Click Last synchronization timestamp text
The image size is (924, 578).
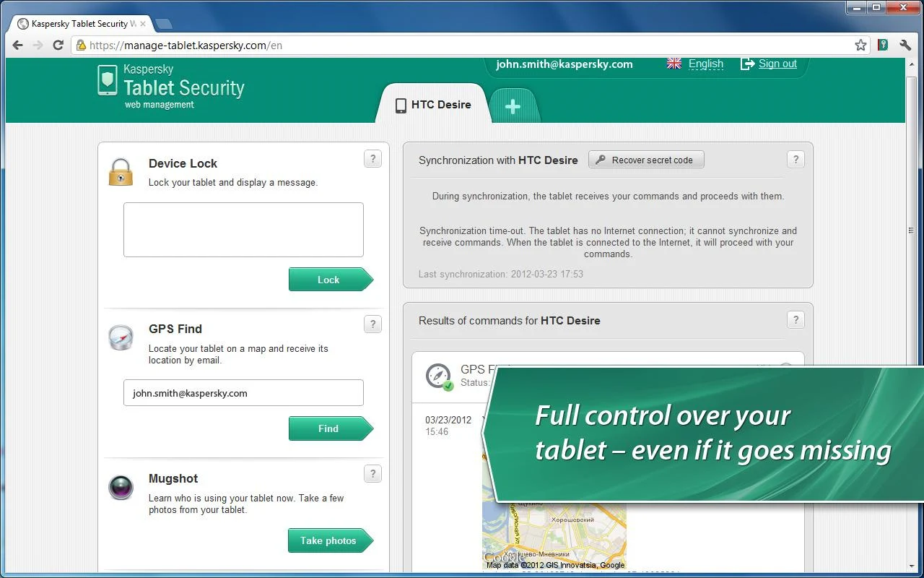pyautogui.click(x=501, y=274)
